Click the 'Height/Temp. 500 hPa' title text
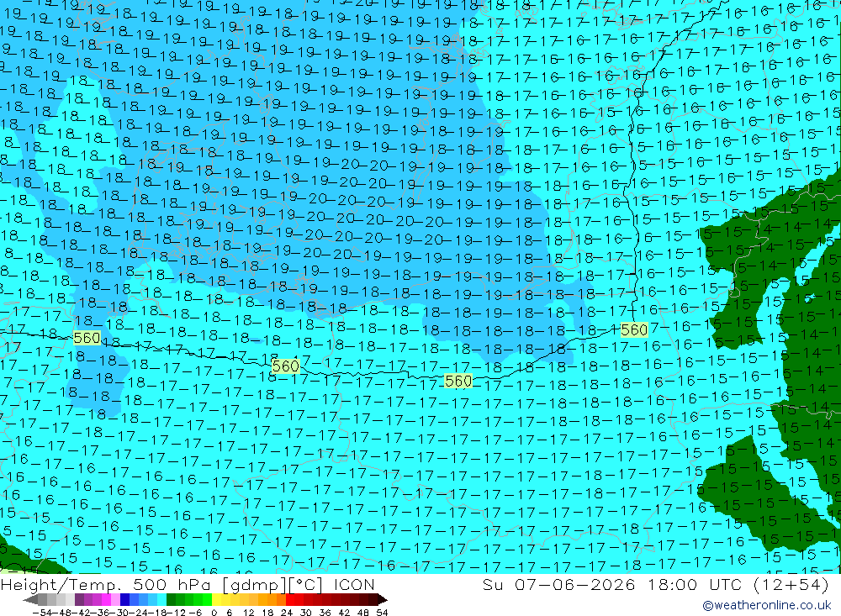This screenshot has height=616, width=841. (x=106, y=584)
